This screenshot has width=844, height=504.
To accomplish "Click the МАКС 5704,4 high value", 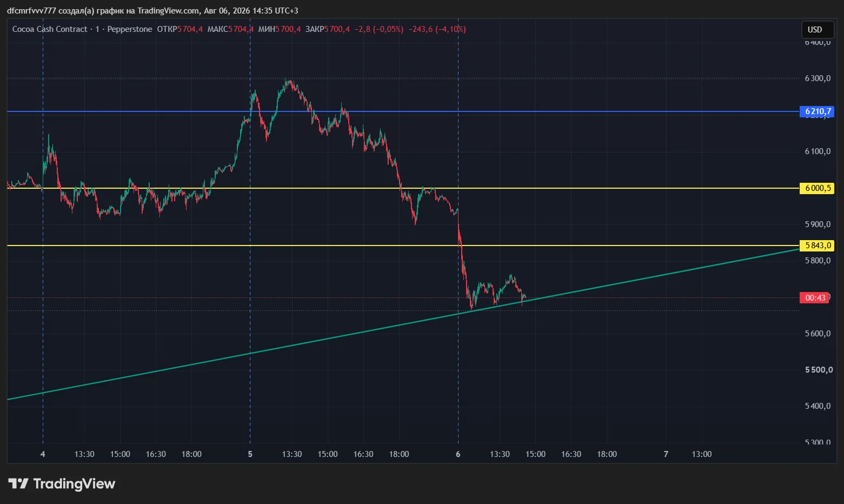I will 230,29.
